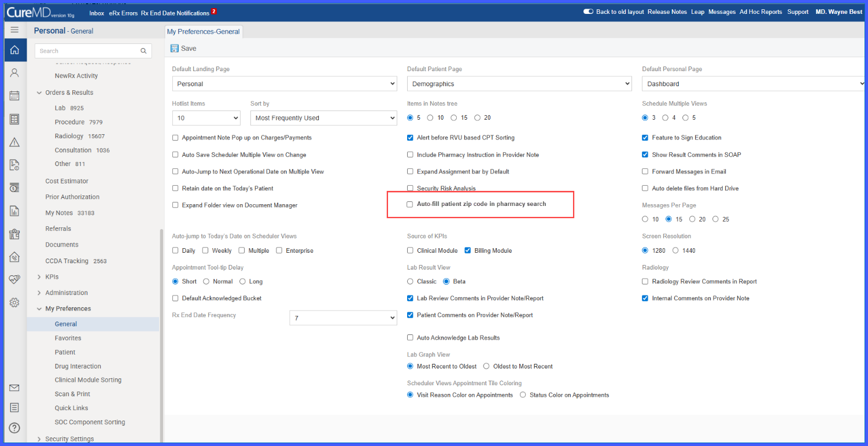Viewport: 868px width, 446px height.
Task: Collapse the Orders & Results tree
Action: point(39,93)
